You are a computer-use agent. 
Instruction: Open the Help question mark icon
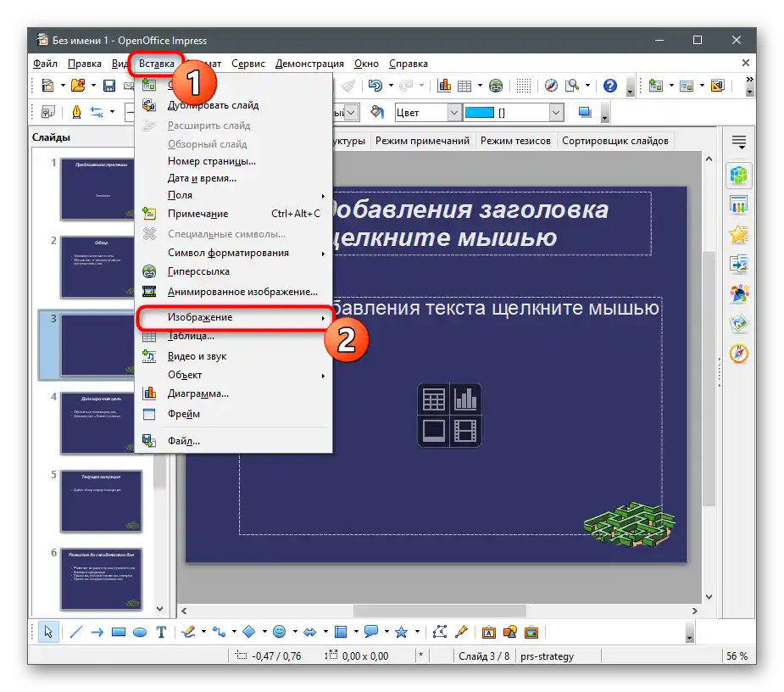pyautogui.click(x=610, y=86)
